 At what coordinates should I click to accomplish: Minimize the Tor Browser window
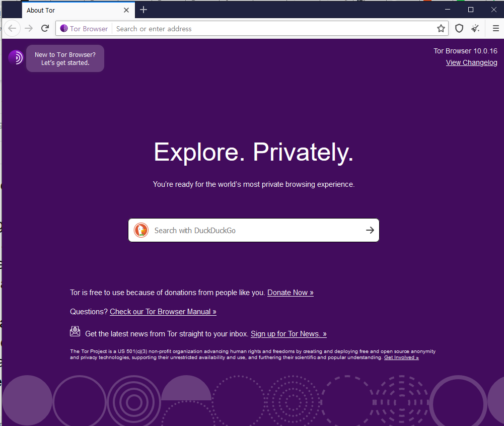point(448,10)
